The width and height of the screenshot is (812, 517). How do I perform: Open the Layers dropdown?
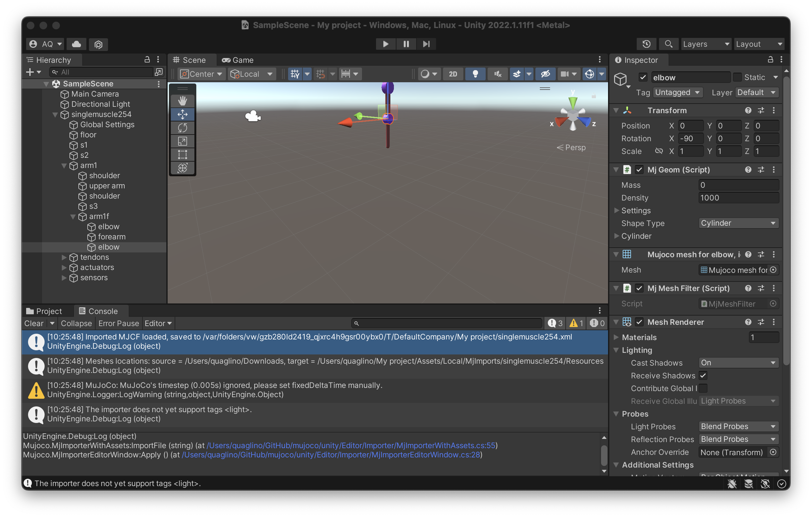coord(706,44)
